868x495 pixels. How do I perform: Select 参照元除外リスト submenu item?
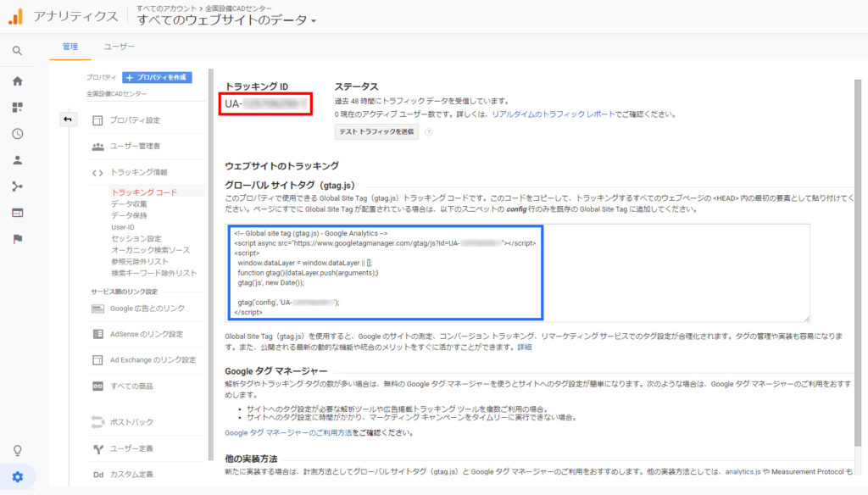[x=140, y=261]
